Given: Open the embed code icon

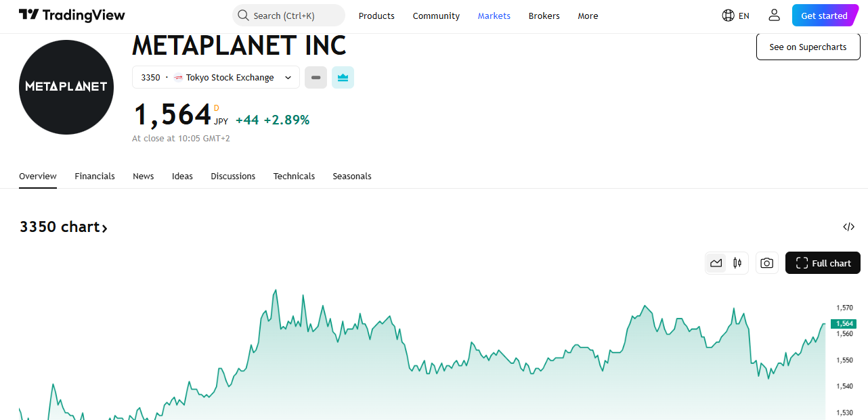Looking at the screenshot, I should tap(848, 227).
